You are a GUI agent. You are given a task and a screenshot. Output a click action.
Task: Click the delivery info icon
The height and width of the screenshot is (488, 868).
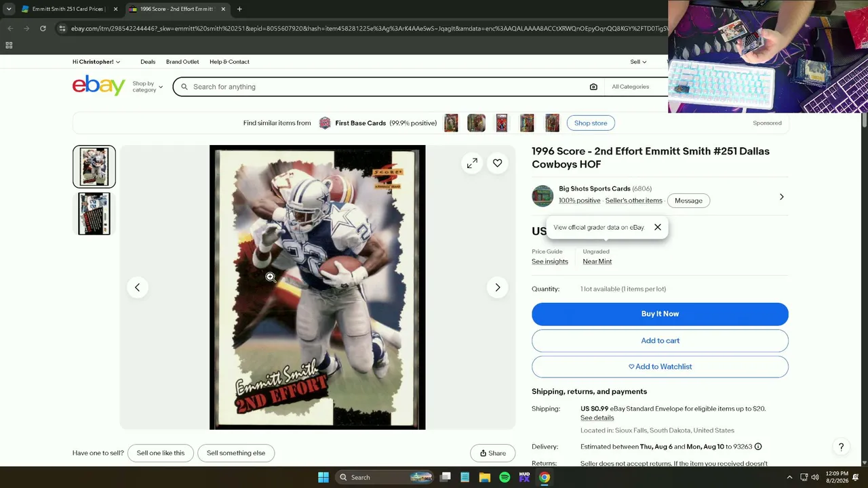pyautogui.click(x=758, y=447)
